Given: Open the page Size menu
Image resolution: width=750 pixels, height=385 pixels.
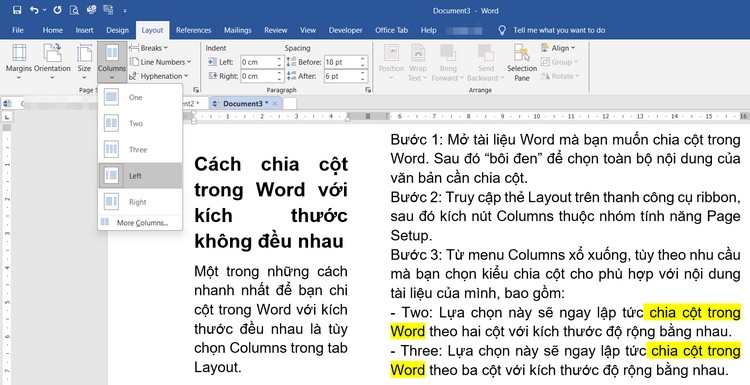Looking at the screenshot, I should (84, 61).
